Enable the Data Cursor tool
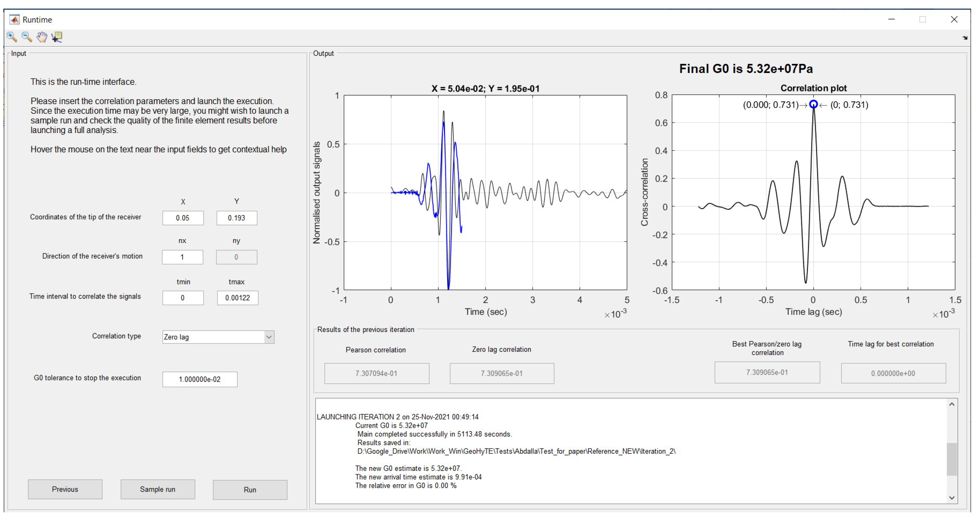The image size is (980, 520). (57, 37)
